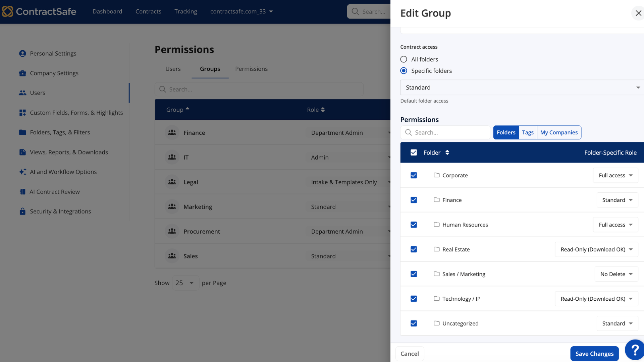Viewport: 644px width, 362px height.
Task: Click the top bar search magnifier icon
Action: tap(355, 11)
